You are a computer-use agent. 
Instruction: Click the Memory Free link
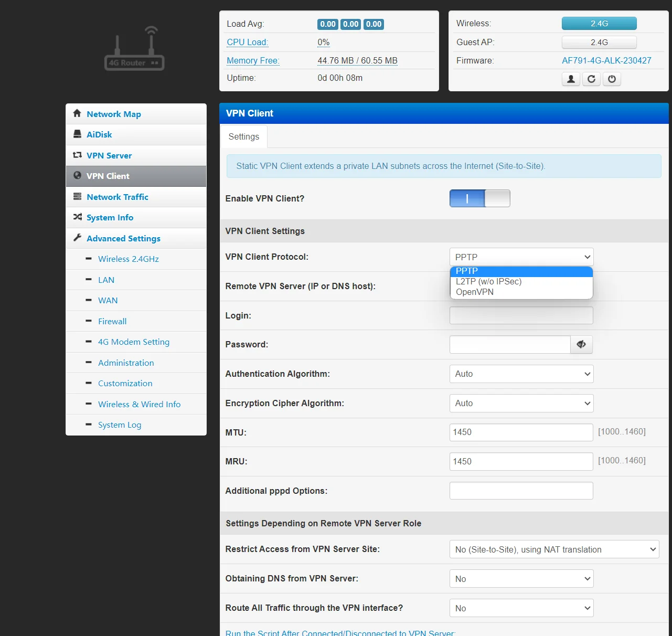click(253, 60)
